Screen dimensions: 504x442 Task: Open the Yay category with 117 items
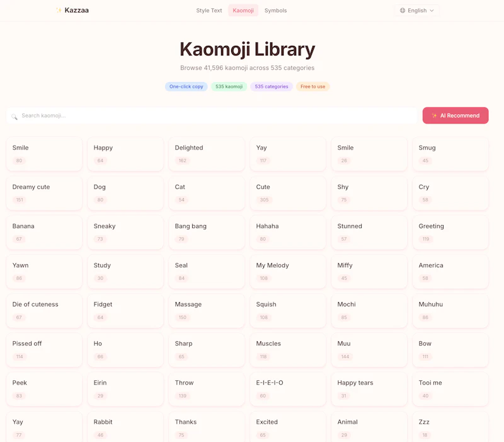click(288, 154)
